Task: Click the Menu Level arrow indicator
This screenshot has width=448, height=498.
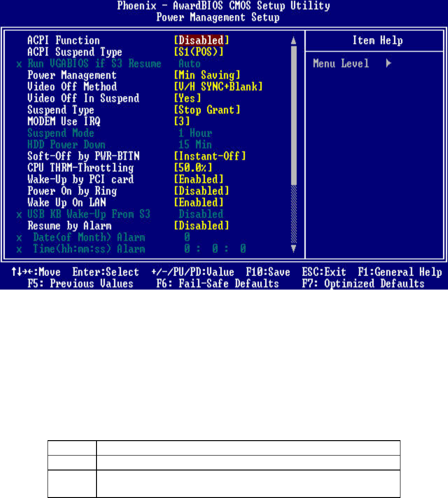Action: click(389, 63)
